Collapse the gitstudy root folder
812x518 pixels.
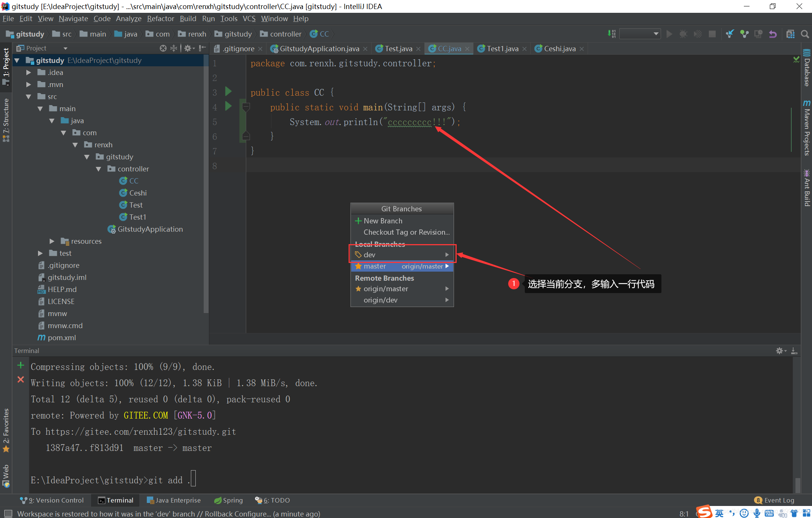(17, 60)
